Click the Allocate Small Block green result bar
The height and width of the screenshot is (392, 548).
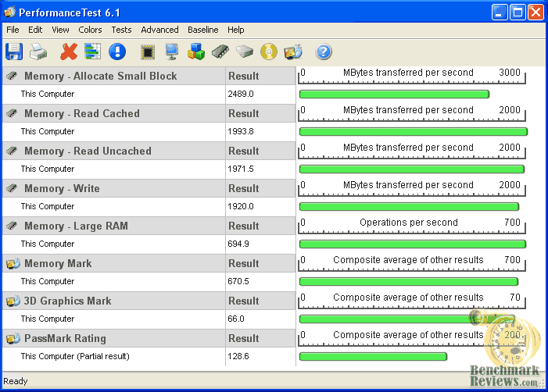pos(394,94)
